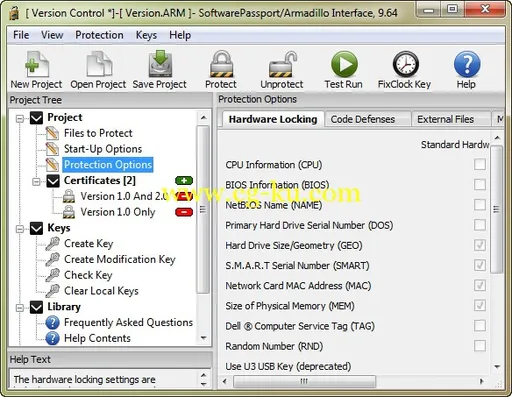Click the Frequently Asked Questions help icon
This screenshot has height=397, width=512.
click(x=53, y=322)
